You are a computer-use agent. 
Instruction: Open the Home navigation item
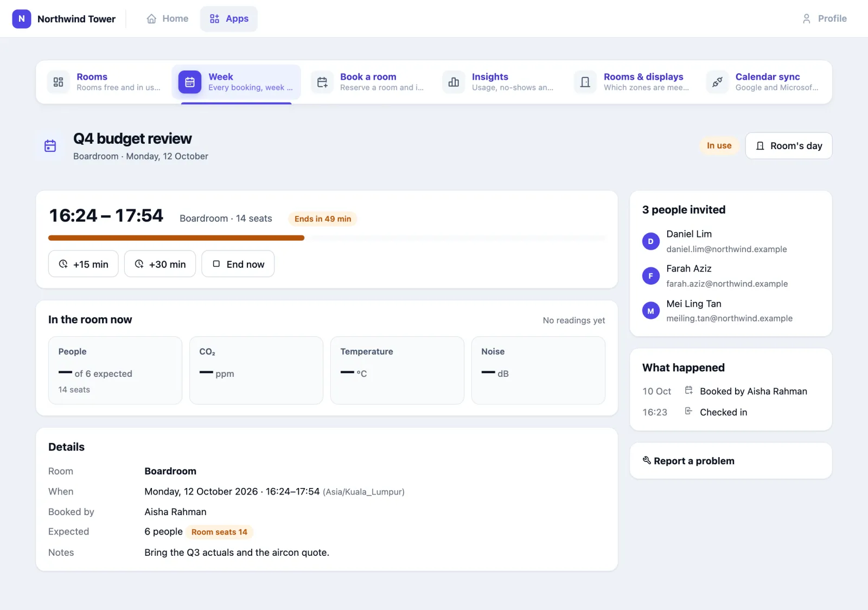[x=167, y=19]
